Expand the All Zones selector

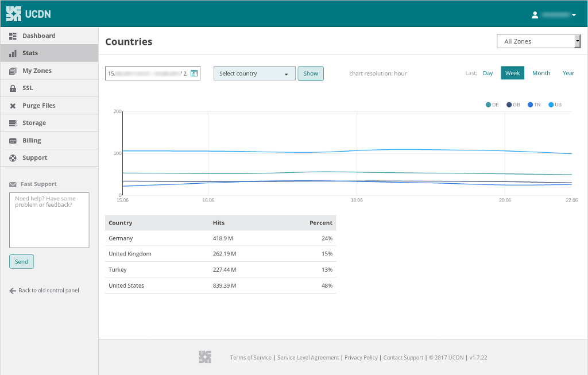[x=538, y=41]
